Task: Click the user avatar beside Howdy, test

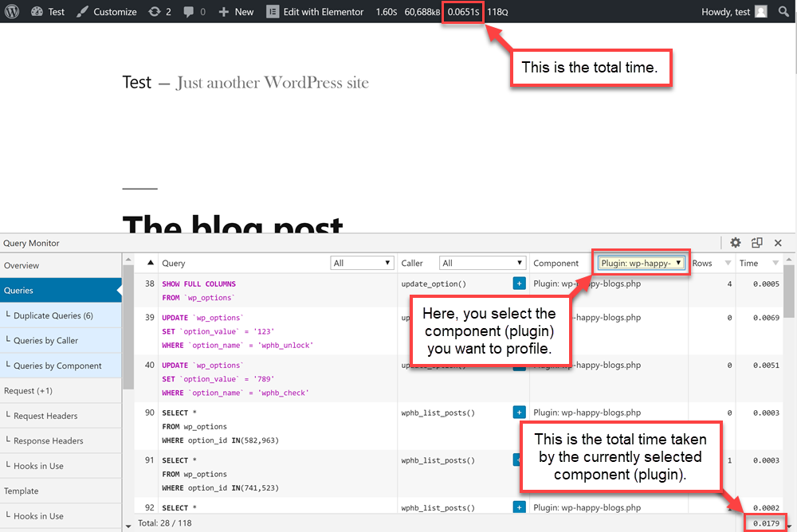Action: point(761,12)
